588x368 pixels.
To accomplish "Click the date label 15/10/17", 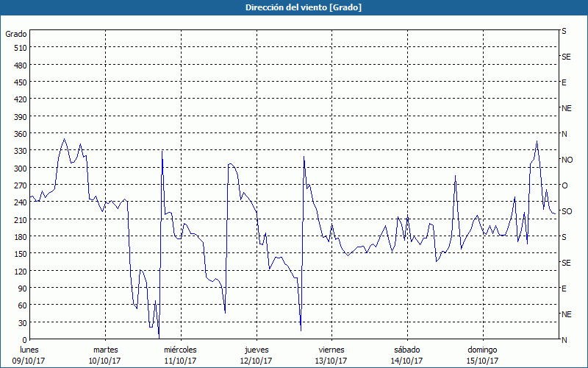I will pos(482,361).
